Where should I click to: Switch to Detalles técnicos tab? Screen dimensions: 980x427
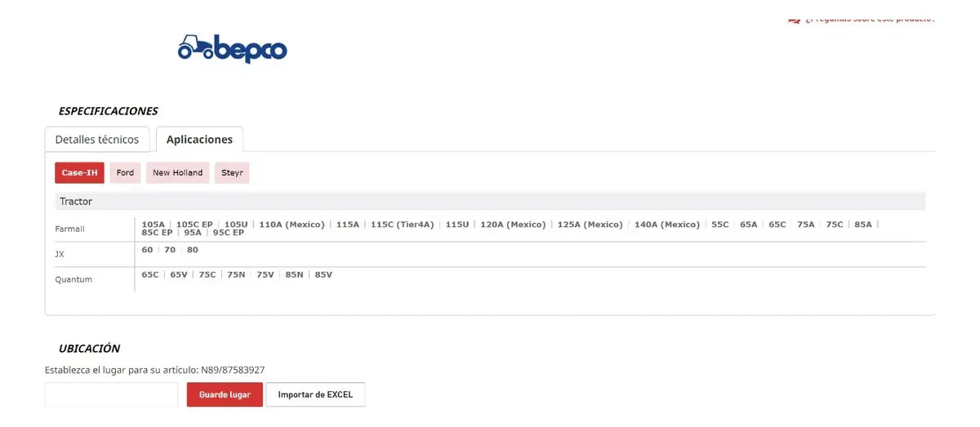(97, 140)
